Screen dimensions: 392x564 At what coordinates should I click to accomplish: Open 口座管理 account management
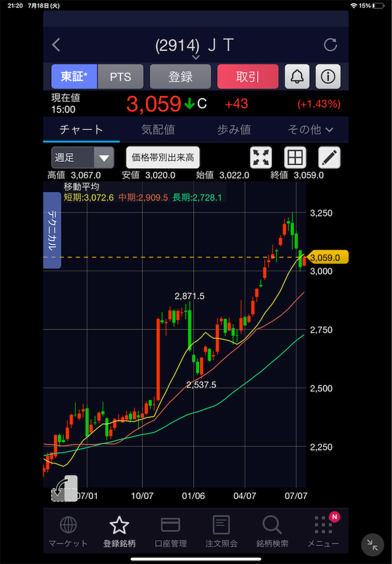click(x=171, y=532)
